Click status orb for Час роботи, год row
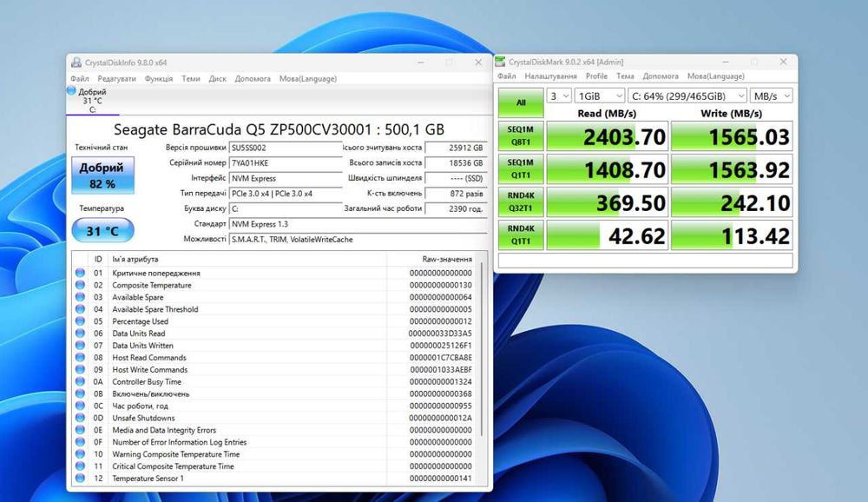 pyautogui.click(x=80, y=406)
